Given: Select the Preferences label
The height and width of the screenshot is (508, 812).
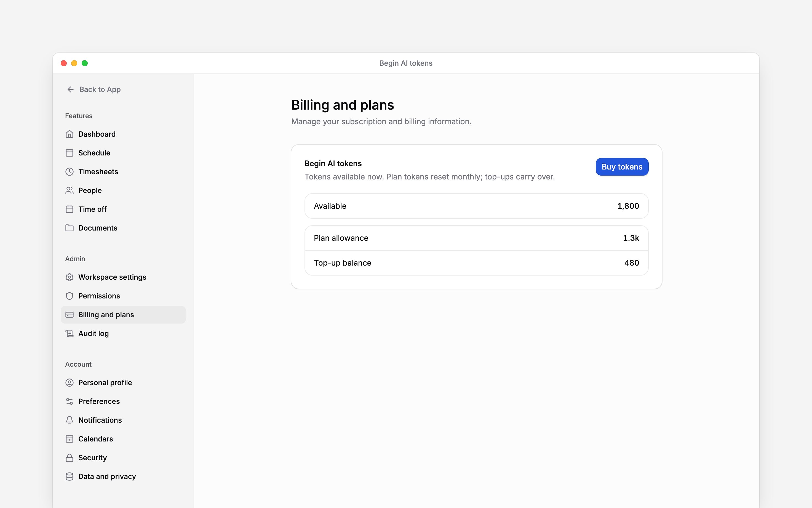Looking at the screenshot, I should [x=99, y=401].
